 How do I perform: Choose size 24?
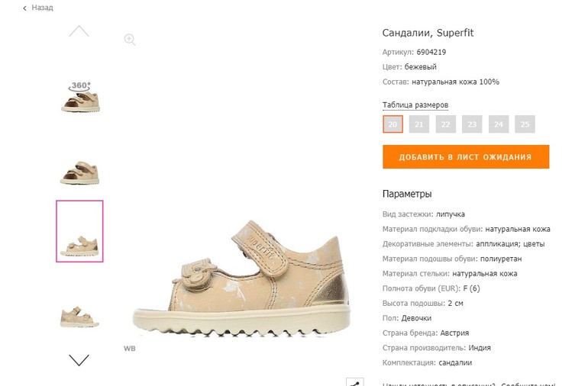499,124
